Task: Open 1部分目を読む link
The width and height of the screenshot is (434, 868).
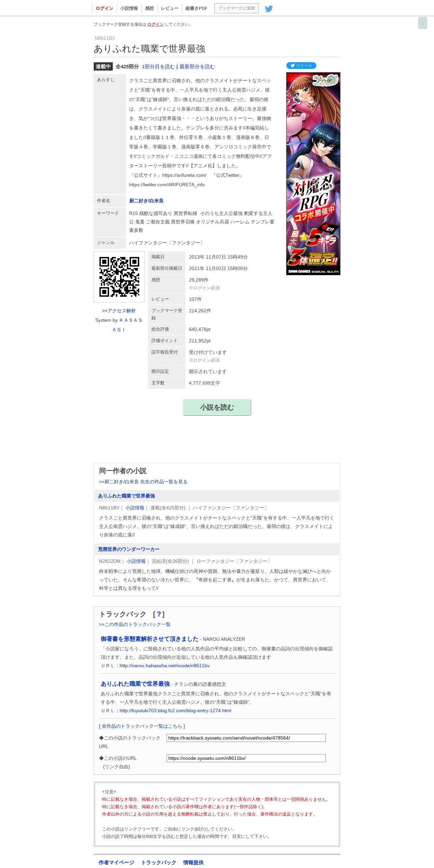Action: click(158, 67)
